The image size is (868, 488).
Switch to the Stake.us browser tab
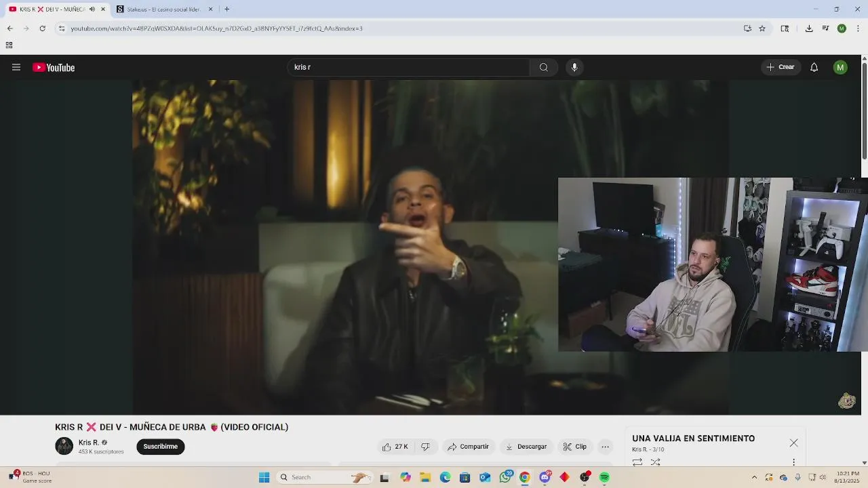(x=165, y=9)
